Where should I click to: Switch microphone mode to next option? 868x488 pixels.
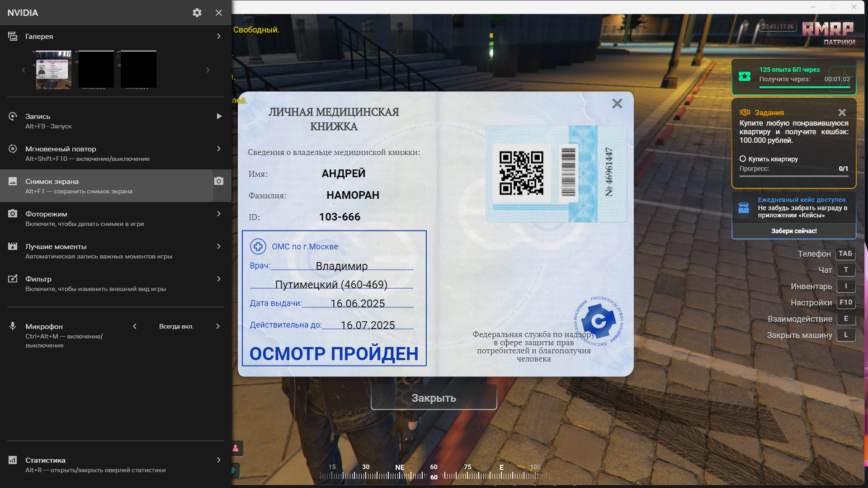(x=218, y=326)
